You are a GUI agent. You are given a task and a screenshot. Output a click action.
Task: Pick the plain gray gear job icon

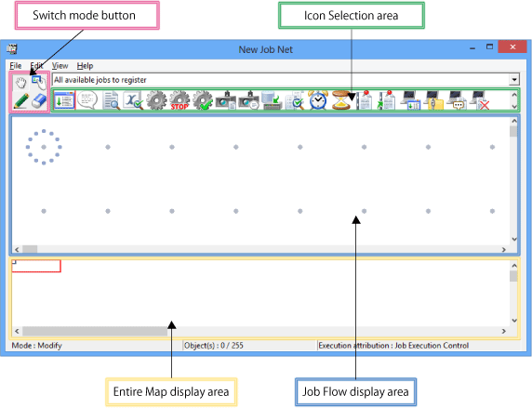click(156, 100)
